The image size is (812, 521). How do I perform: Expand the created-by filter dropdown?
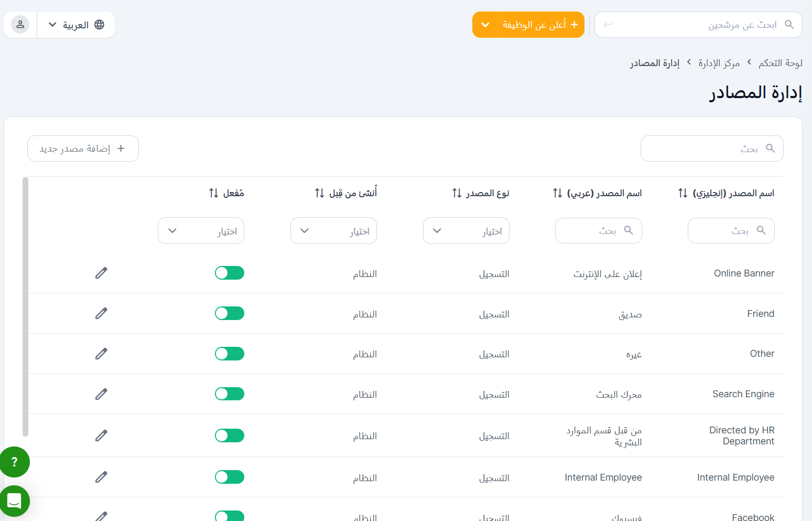point(333,231)
